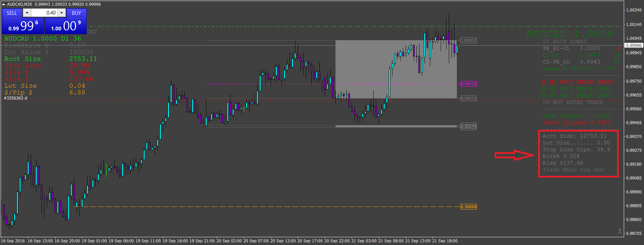644x245 pixels.
Task: Sell at the 0.99 99 6 bid price
Action: tap(23, 26)
